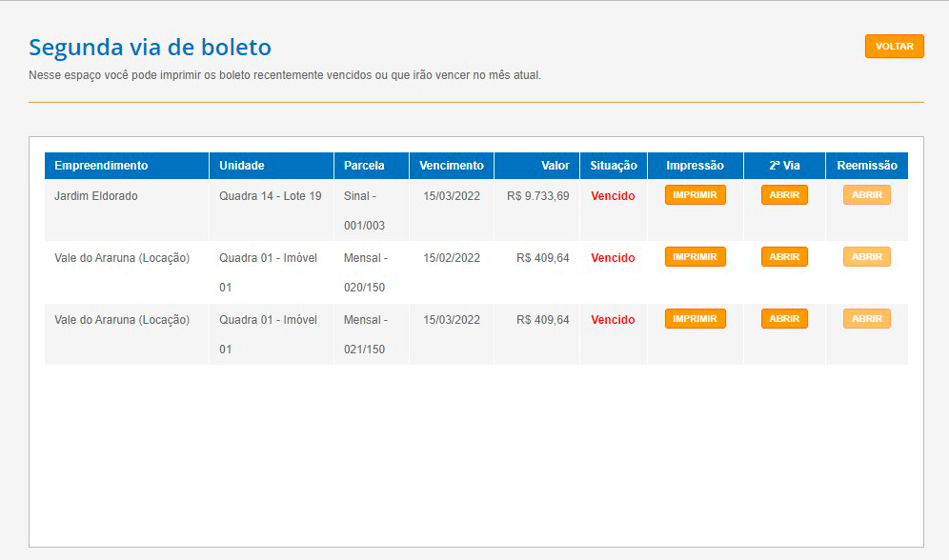Open Reemissão for parcela 020/150

tap(865, 256)
